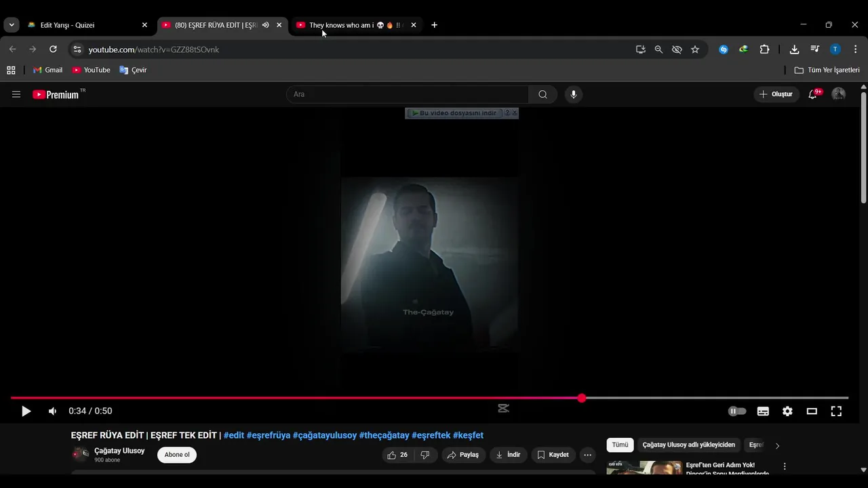This screenshot has height=488, width=868.
Task: Click the YouTube search field
Action: click(408, 94)
